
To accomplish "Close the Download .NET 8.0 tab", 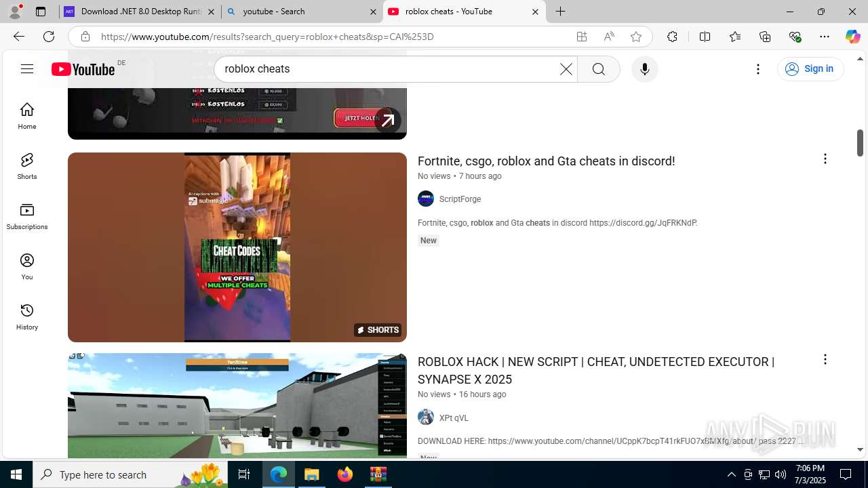I will click(x=211, y=12).
